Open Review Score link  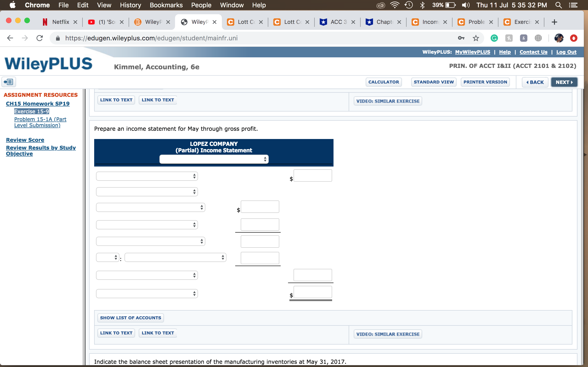(x=25, y=140)
